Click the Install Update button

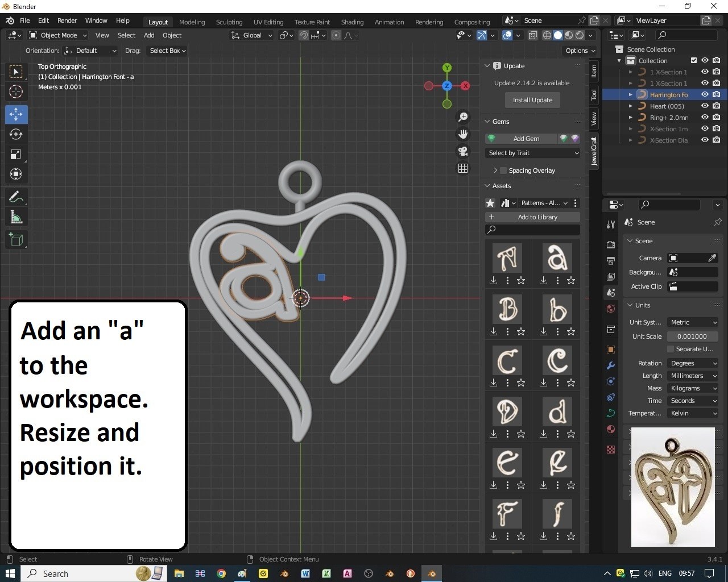[532, 100]
